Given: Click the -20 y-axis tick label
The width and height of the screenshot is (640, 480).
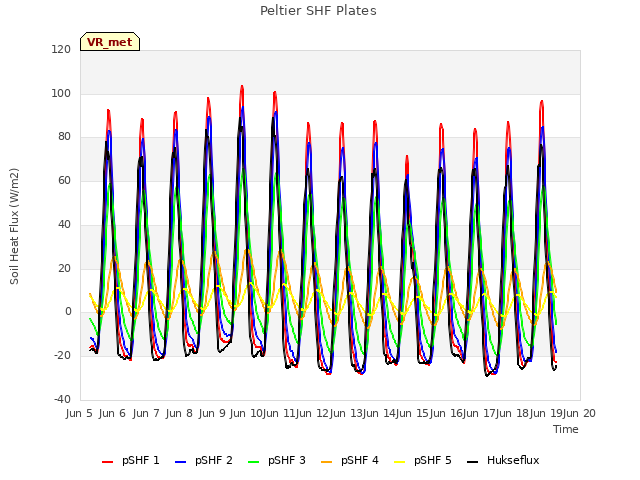Looking at the screenshot, I should click(x=62, y=356).
